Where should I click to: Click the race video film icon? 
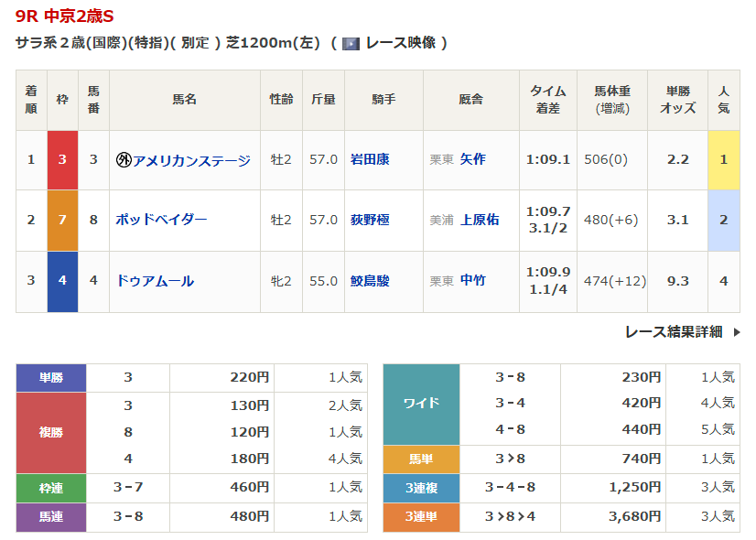point(351,43)
